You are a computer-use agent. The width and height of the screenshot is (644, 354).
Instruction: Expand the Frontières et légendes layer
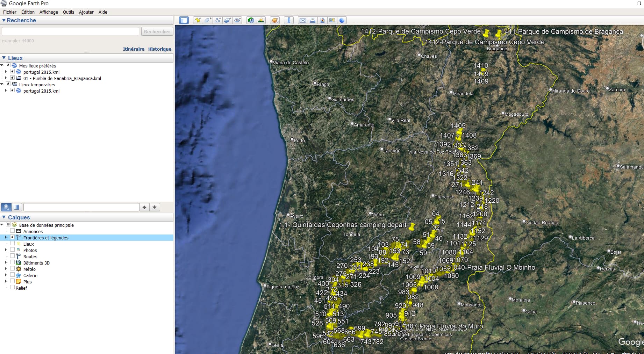6,237
